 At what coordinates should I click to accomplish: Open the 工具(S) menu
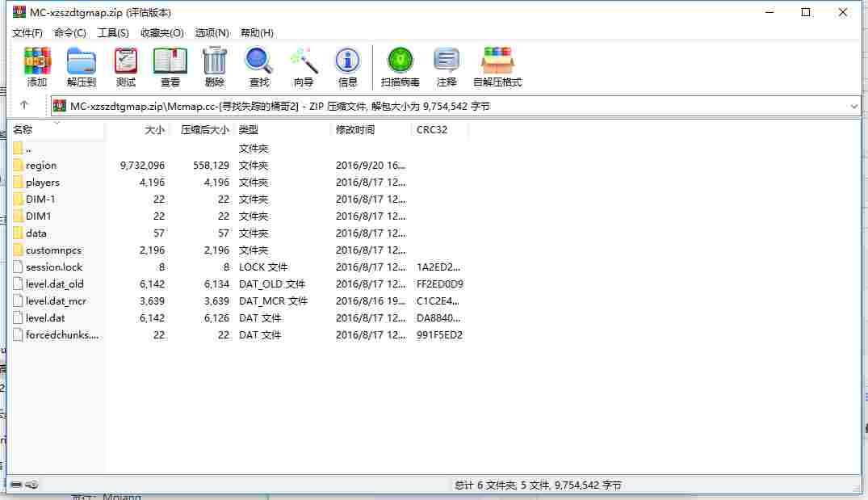click(113, 32)
